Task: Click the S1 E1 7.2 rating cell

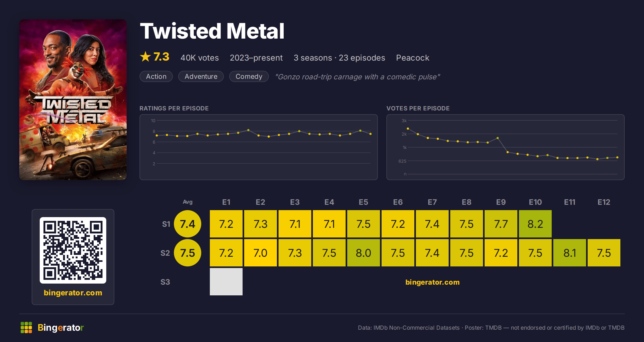Action: tap(226, 224)
